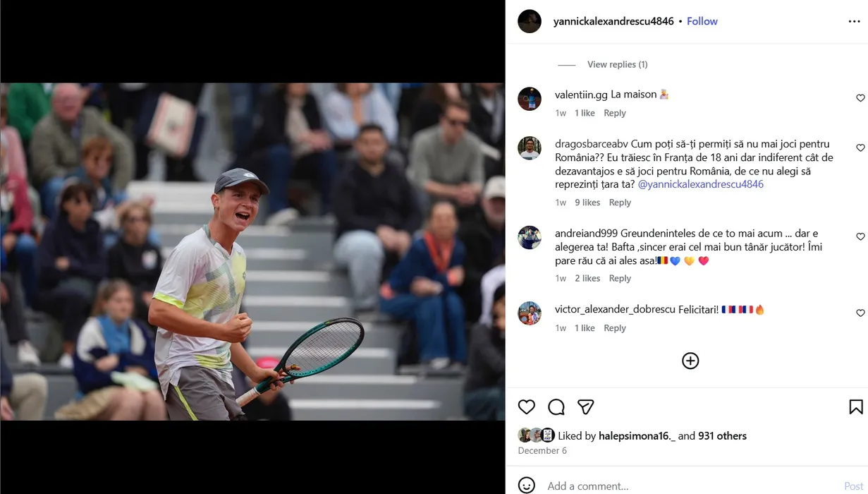Image resolution: width=868 pixels, height=494 pixels.
Task: Open the three-dot more options menu
Action: 854,22
